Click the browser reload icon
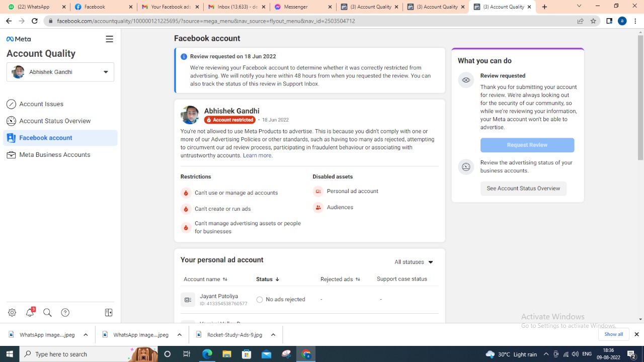The width and height of the screenshot is (644, 362). pyautogui.click(x=34, y=21)
